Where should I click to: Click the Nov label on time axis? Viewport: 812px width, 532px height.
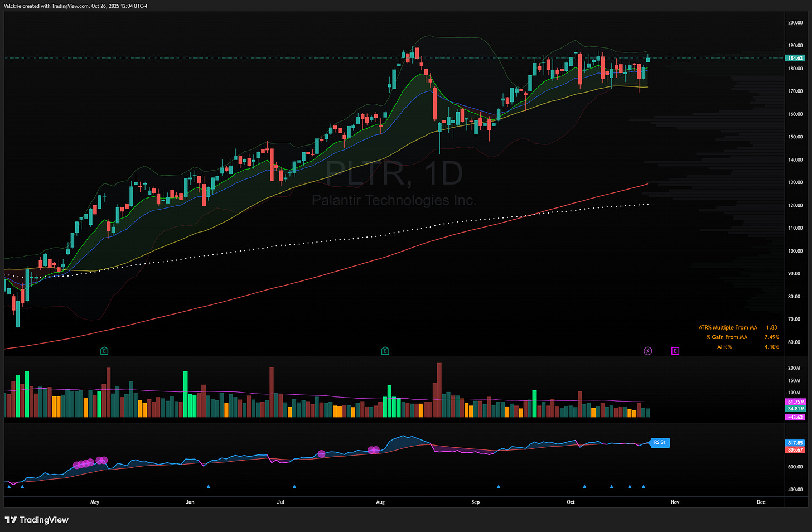click(x=675, y=502)
